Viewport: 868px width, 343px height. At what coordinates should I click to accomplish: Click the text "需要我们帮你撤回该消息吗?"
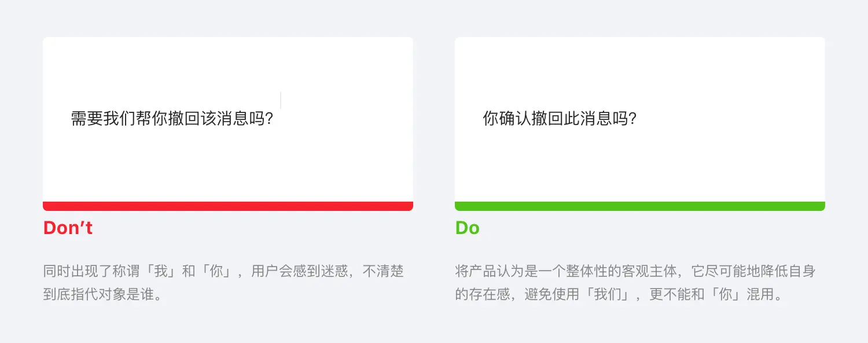pos(172,119)
